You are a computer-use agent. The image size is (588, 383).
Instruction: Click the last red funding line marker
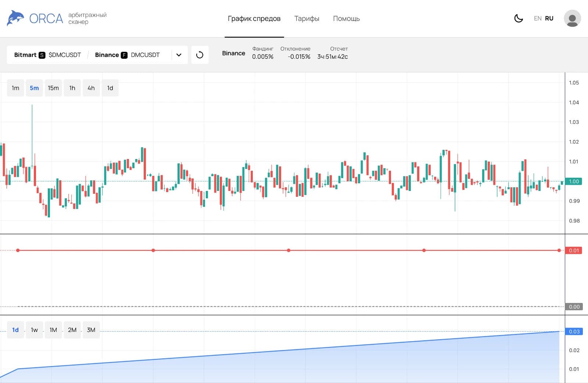click(x=559, y=250)
